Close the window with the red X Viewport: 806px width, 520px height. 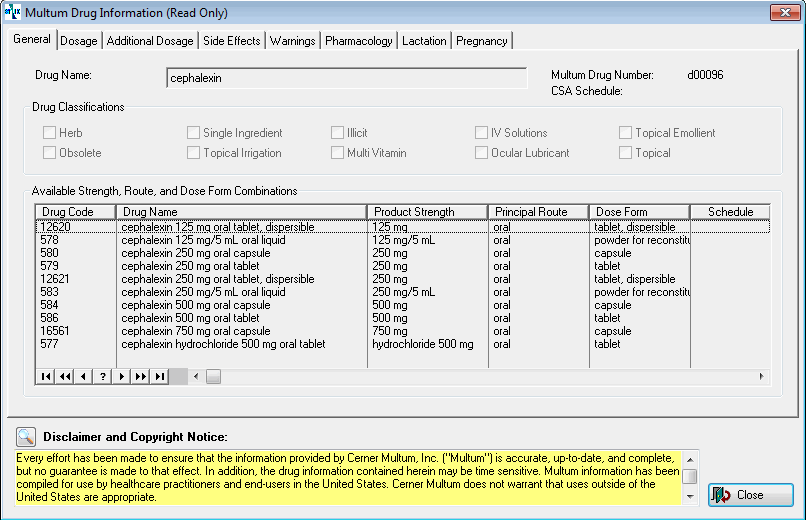click(x=785, y=12)
